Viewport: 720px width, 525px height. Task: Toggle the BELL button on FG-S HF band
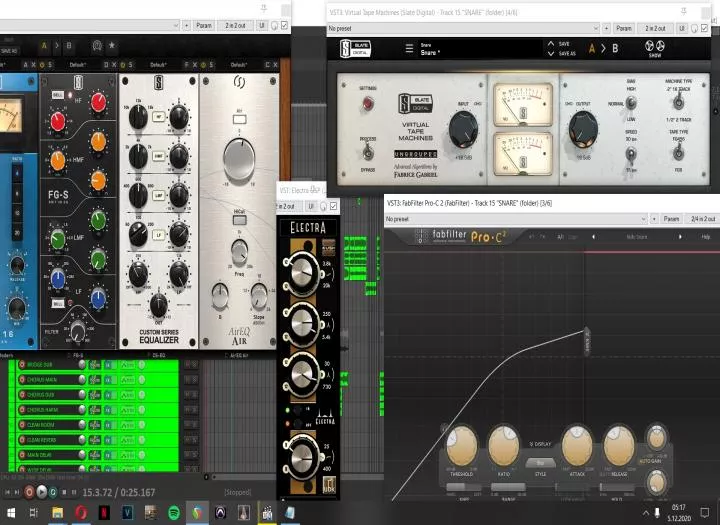point(57,95)
